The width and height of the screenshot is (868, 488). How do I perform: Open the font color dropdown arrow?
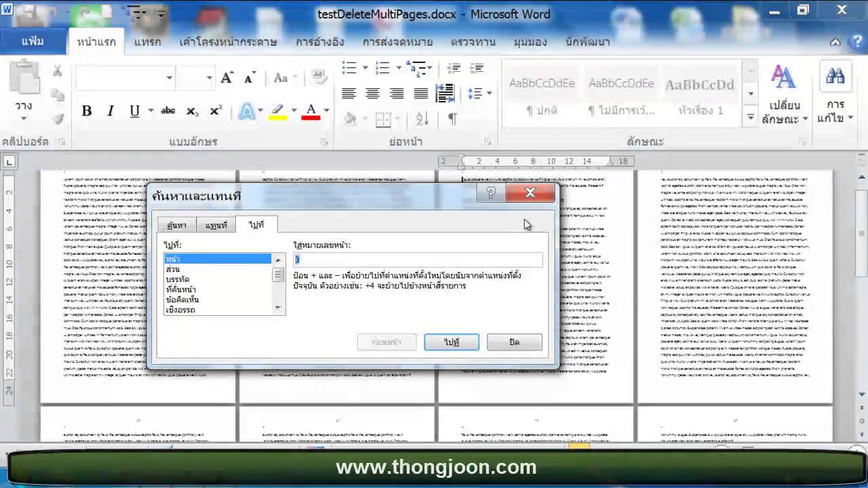326,111
